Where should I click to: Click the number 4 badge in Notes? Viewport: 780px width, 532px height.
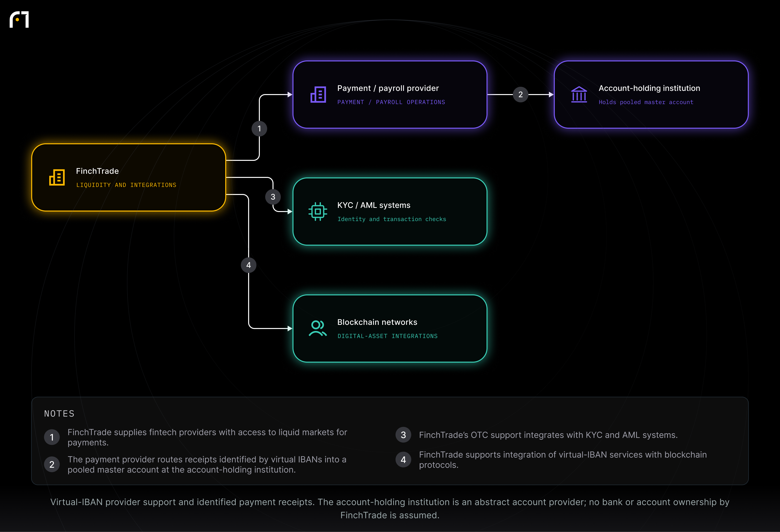click(403, 460)
